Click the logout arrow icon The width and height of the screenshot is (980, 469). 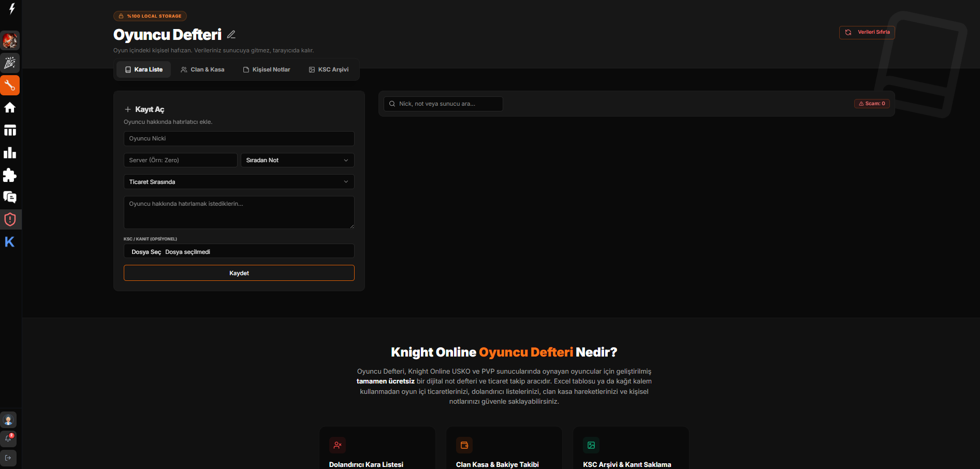8,458
